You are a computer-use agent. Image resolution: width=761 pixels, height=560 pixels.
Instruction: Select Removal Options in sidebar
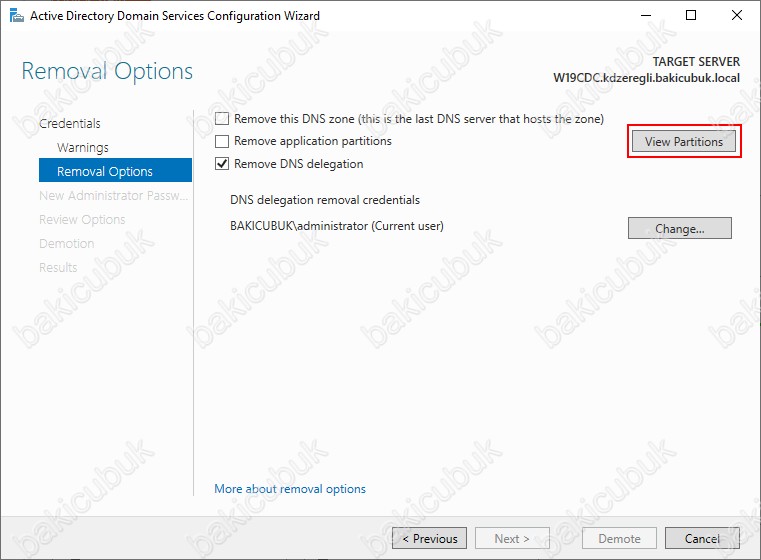point(116,170)
